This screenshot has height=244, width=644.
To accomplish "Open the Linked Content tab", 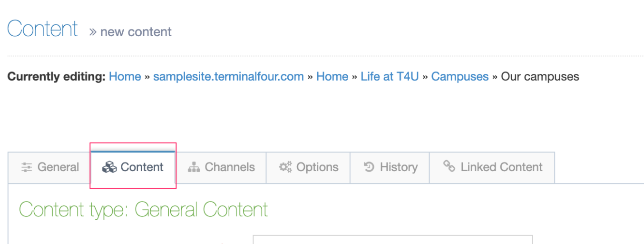I will pos(492,167).
